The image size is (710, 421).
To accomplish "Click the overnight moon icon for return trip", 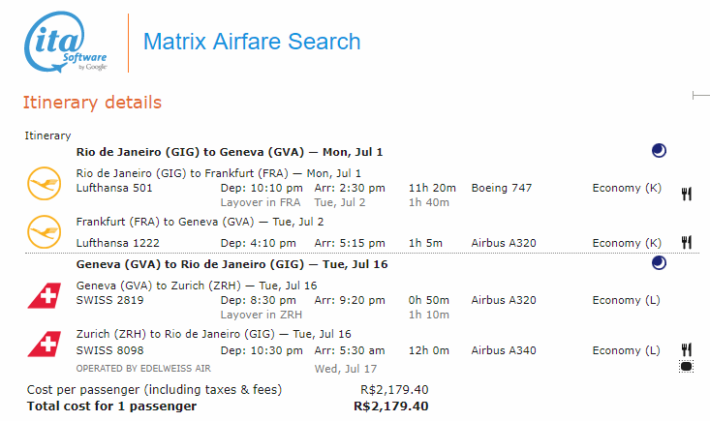I will click(x=659, y=263).
